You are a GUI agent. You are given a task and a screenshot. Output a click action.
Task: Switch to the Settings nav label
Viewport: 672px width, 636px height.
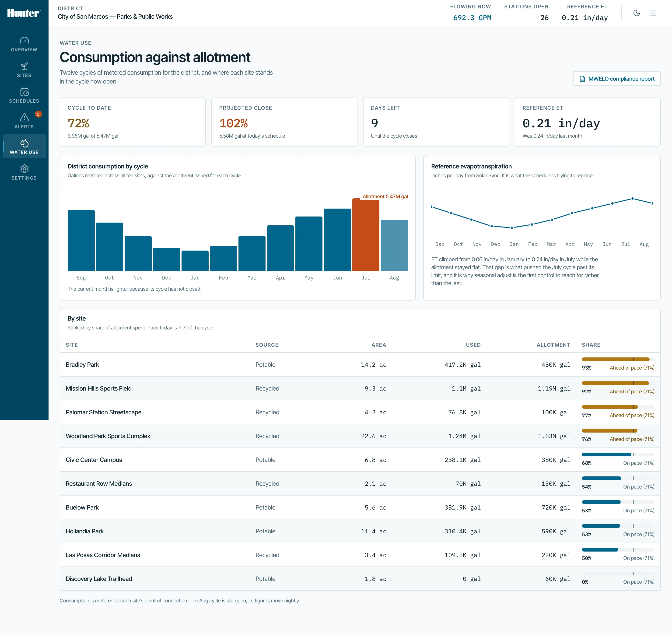(x=24, y=178)
